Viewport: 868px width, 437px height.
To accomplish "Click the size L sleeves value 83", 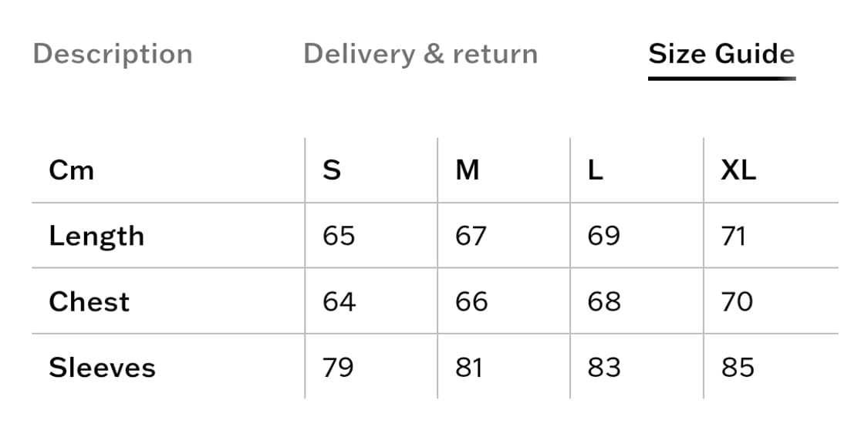I will [x=604, y=368].
